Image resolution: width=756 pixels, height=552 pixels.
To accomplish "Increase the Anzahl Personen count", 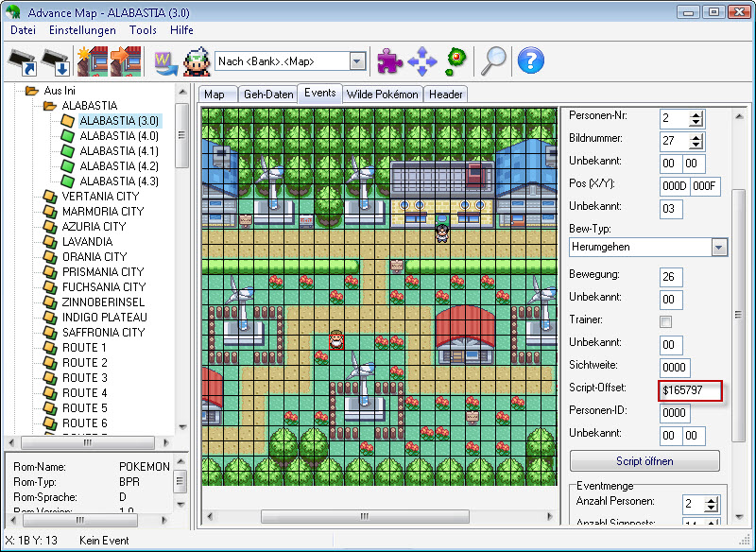I will 711,501.
